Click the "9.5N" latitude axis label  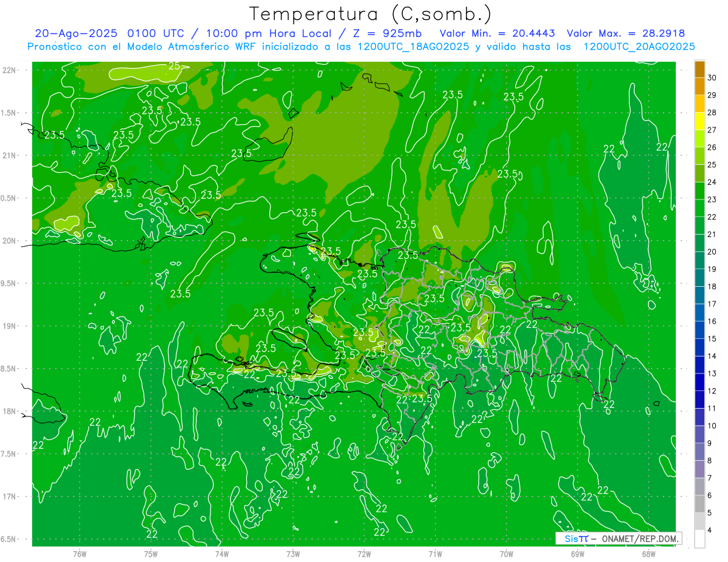[8, 283]
